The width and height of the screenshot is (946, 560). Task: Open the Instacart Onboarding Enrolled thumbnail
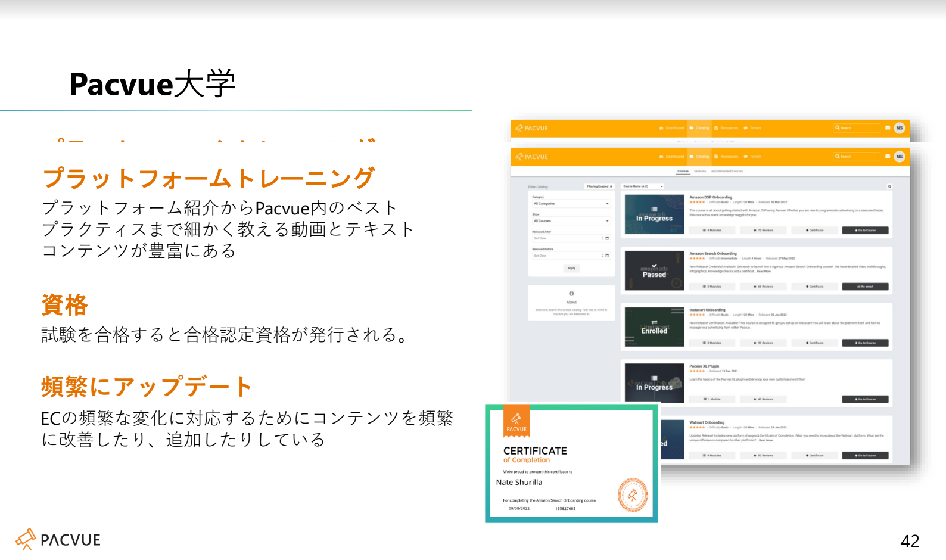click(654, 327)
